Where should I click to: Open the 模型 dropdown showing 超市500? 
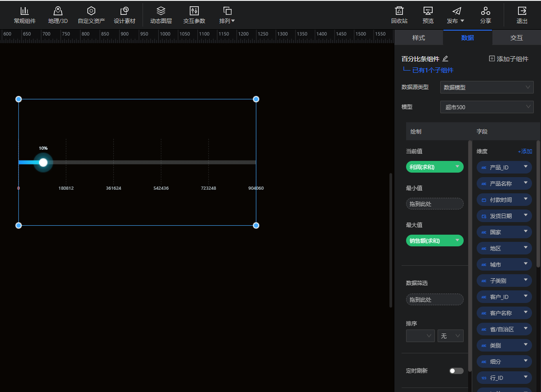click(487, 107)
